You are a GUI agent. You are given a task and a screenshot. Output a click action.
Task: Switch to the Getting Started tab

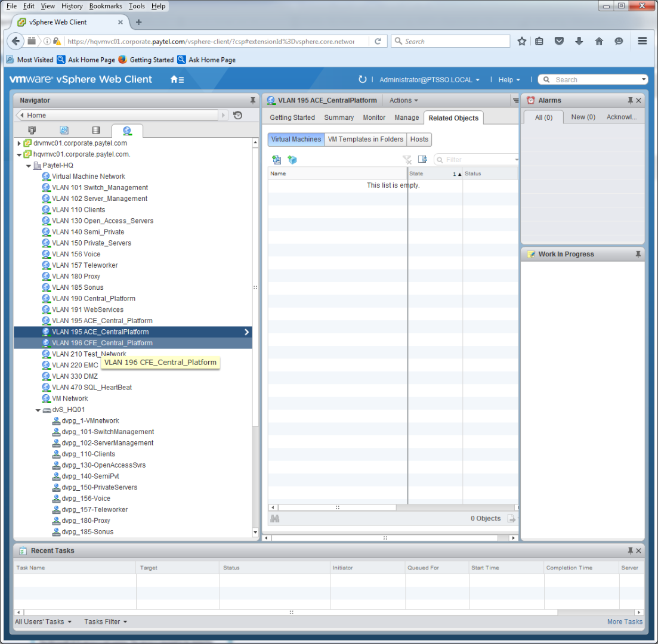(x=292, y=117)
